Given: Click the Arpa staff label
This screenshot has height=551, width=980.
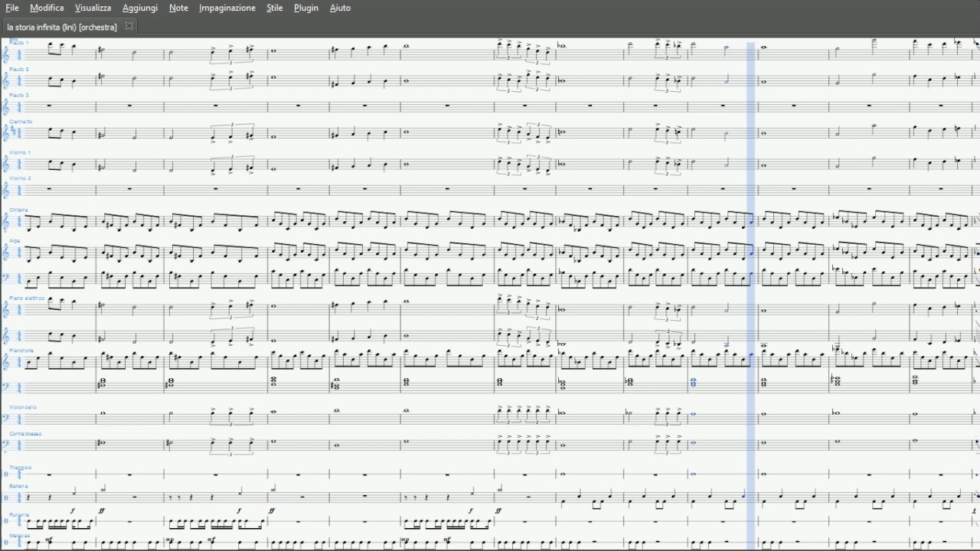Looking at the screenshot, I should [15, 240].
